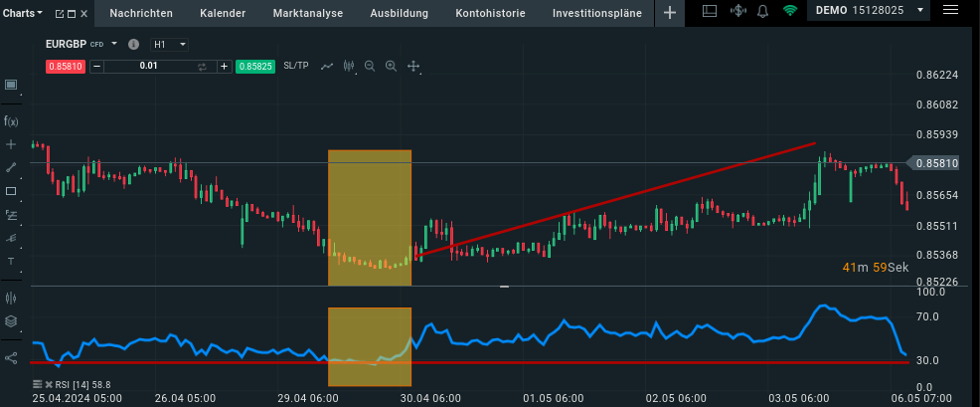
Task: Click the Charts panel window-mode icon
Action: click(72, 13)
